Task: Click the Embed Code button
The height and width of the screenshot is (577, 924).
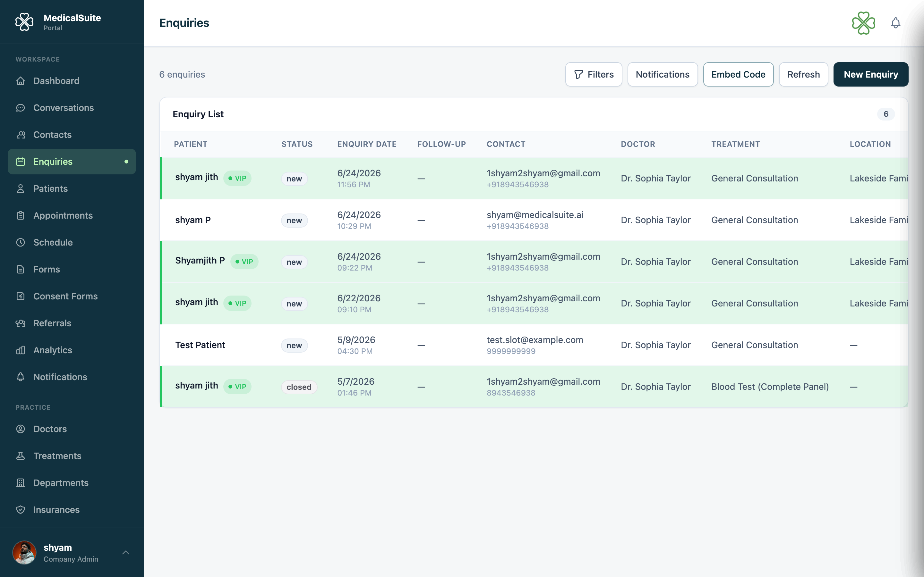Action: tap(738, 74)
